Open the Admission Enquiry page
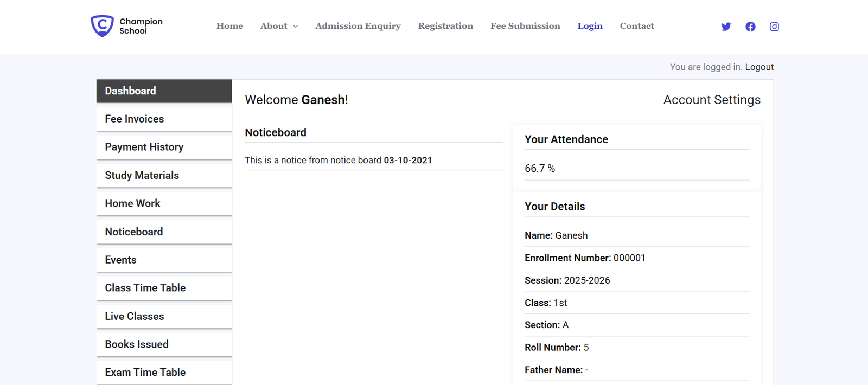The image size is (868, 385). [x=358, y=26]
